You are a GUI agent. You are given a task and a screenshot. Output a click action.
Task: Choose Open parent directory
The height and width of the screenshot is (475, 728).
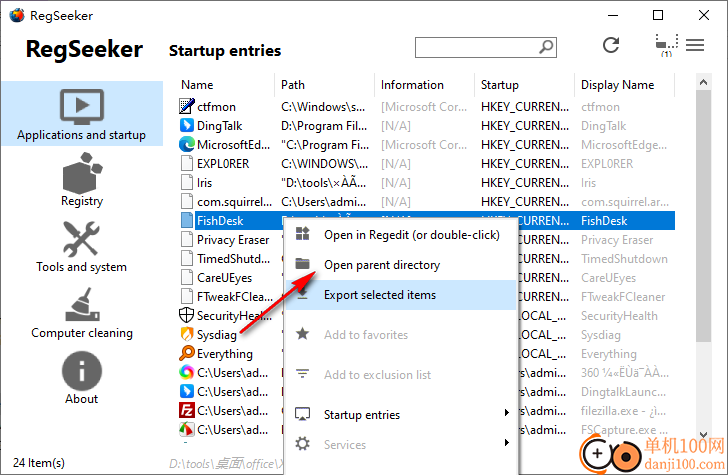point(401,265)
